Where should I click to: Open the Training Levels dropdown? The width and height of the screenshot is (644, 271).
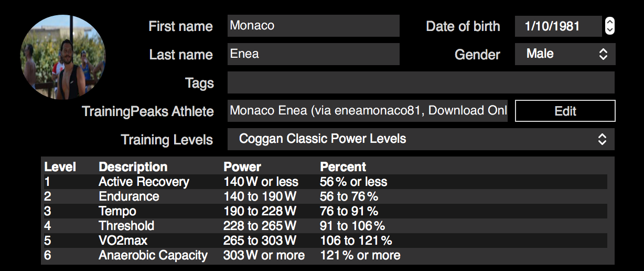[421, 139]
